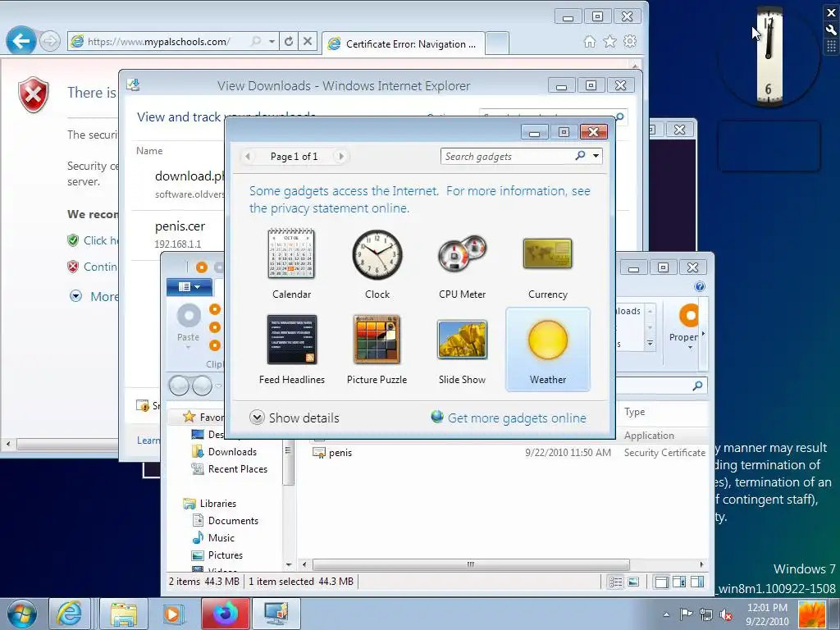Screen dimensions: 840x630
Task: Open Internet Explorer Tools gear
Action: (630, 41)
